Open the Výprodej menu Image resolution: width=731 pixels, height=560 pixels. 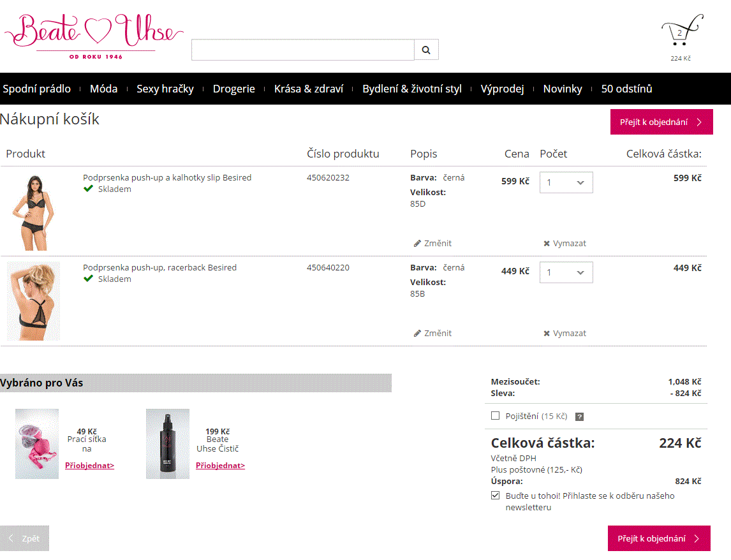[x=502, y=89]
